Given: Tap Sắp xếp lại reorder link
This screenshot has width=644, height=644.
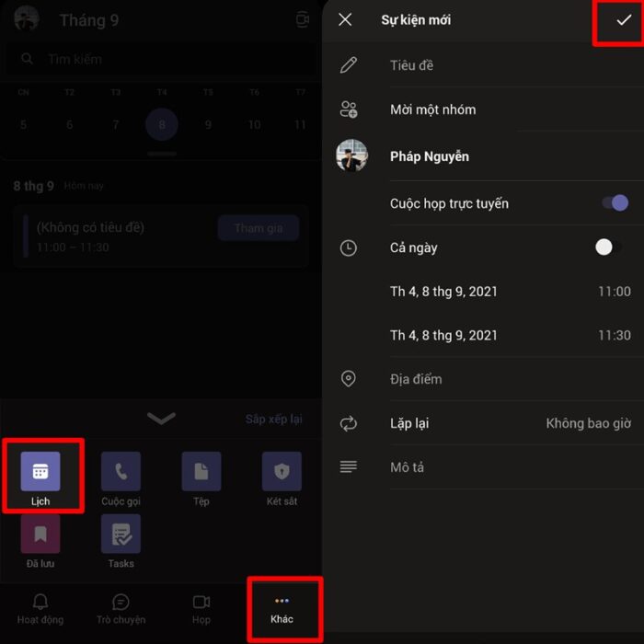Looking at the screenshot, I should click(x=273, y=419).
